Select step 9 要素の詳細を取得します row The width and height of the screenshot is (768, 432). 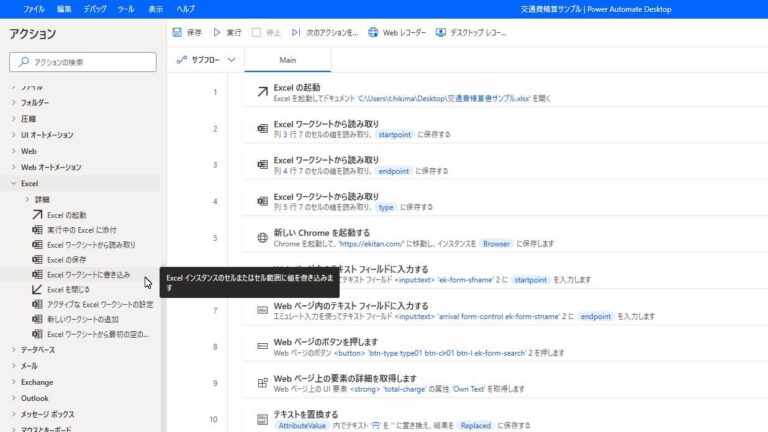(x=505, y=383)
